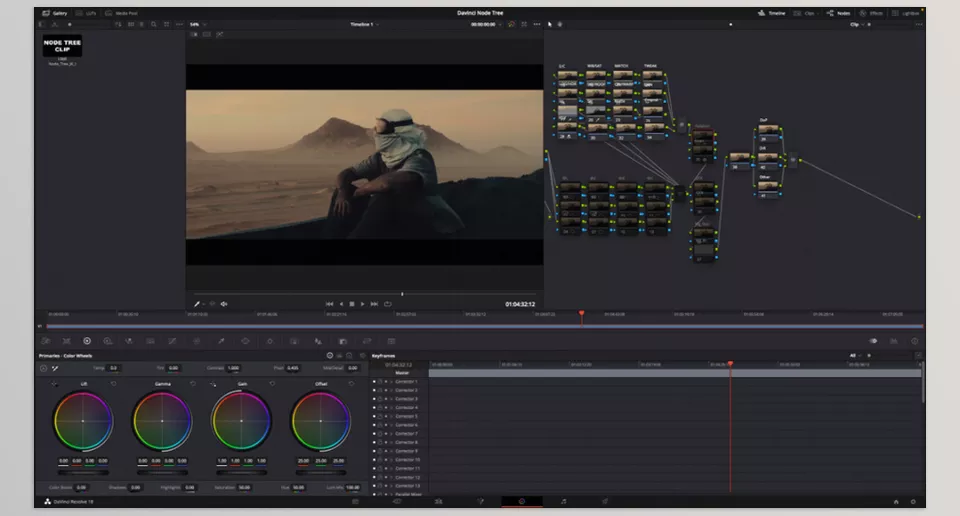Click center of the Gain color wheel
Screen dimensions: 960x516
point(241,420)
